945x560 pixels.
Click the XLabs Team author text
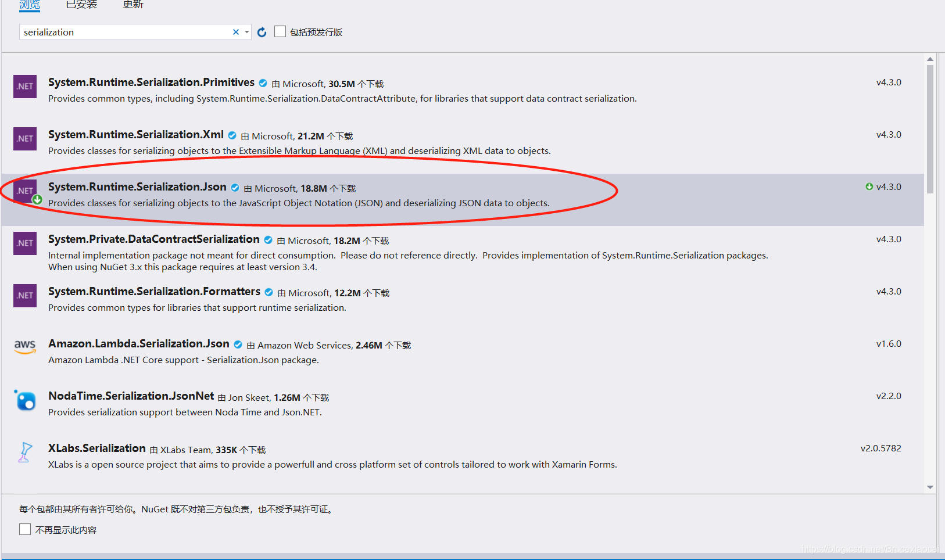click(x=186, y=450)
